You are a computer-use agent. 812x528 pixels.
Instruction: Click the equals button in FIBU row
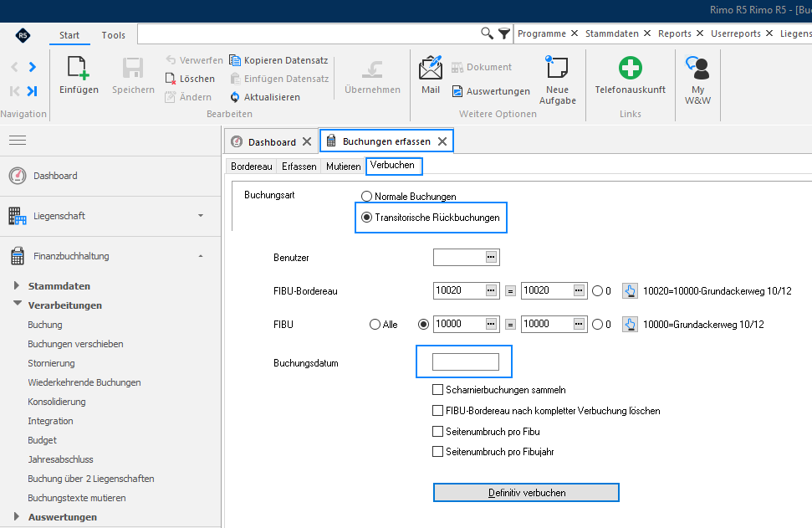pyautogui.click(x=511, y=325)
